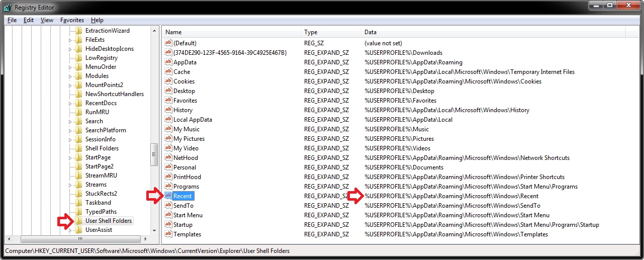
Task: Select the Programs value name
Action: (186, 187)
